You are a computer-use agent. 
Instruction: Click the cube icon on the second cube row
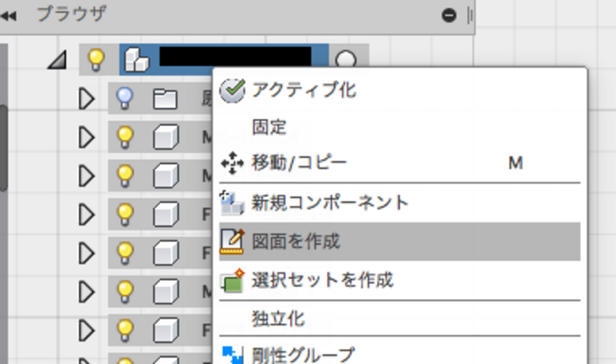click(x=166, y=177)
